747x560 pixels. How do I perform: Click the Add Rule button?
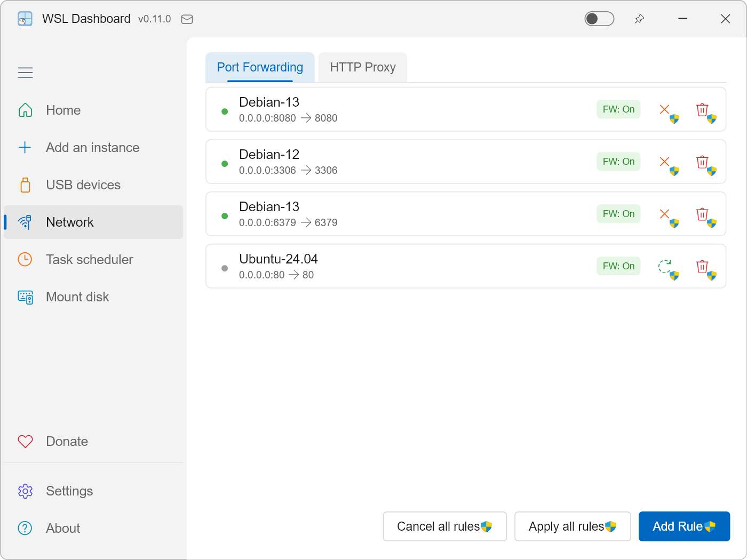click(x=684, y=526)
